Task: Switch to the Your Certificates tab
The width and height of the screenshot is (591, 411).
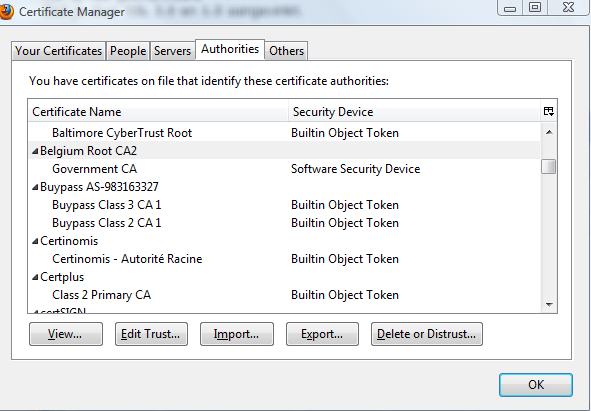Action: point(58,51)
